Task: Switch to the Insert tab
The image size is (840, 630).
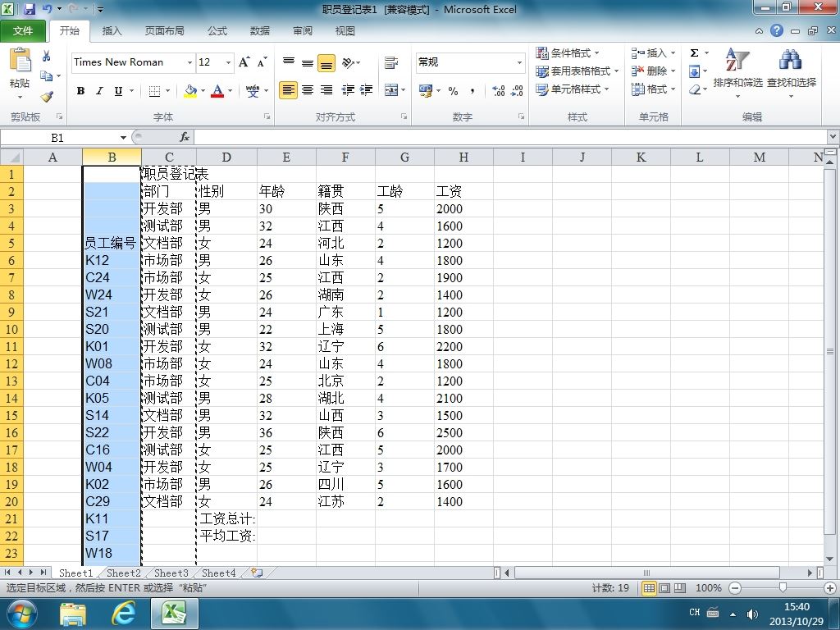Action: click(x=112, y=31)
